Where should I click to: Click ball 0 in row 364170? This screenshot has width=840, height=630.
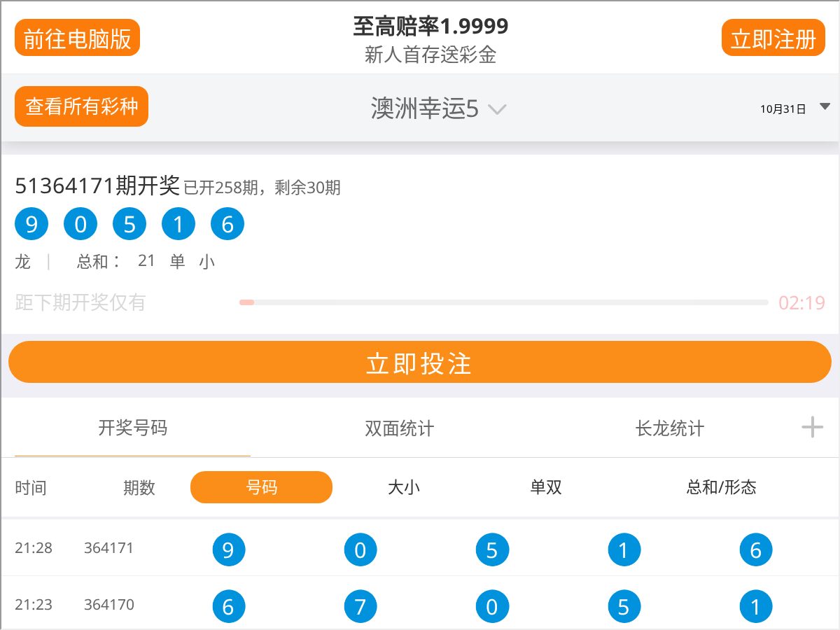(x=492, y=606)
